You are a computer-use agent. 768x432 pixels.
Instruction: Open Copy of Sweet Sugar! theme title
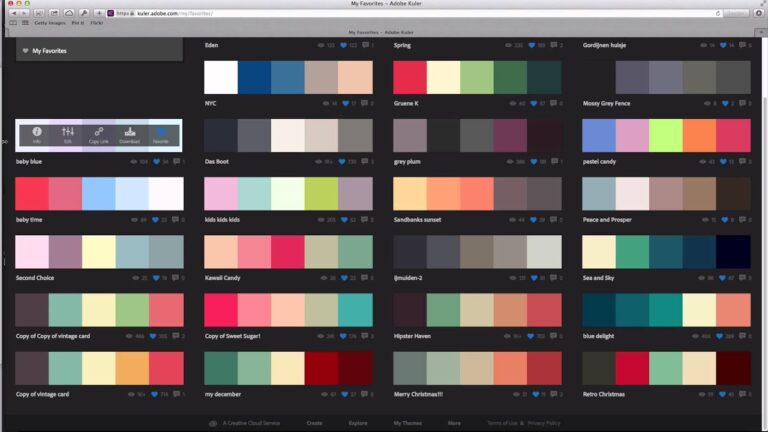pyautogui.click(x=233, y=336)
